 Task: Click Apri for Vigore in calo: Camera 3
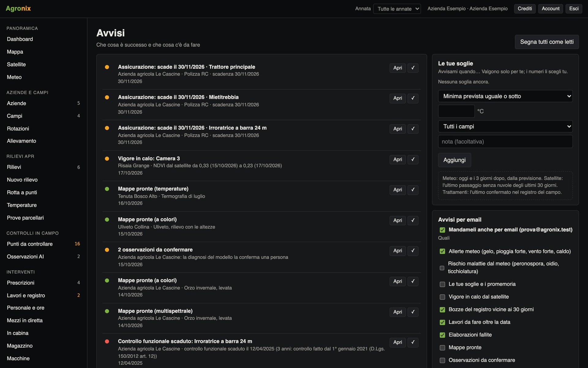tap(398, 159)
